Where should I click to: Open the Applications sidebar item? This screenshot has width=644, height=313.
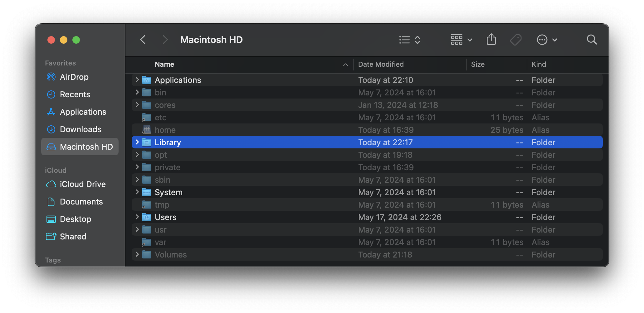83,112
